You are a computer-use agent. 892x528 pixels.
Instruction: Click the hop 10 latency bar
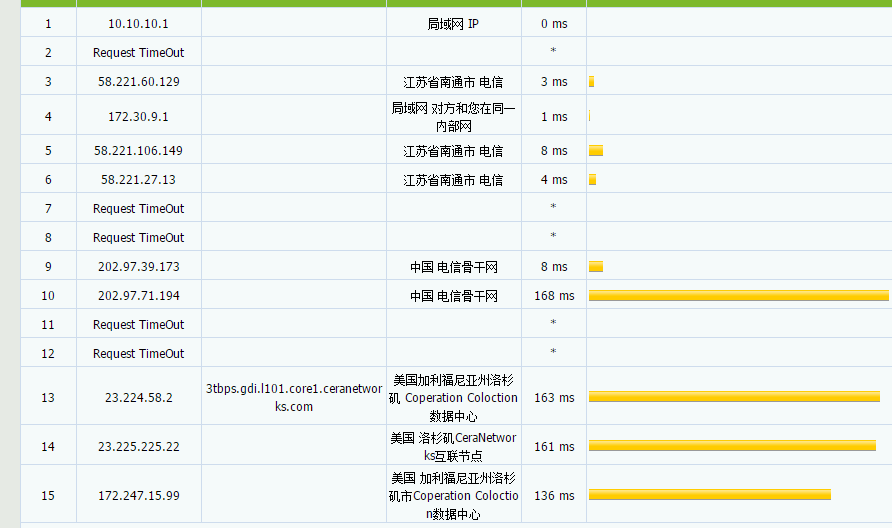pyautogui.click(x=738, y=295)
